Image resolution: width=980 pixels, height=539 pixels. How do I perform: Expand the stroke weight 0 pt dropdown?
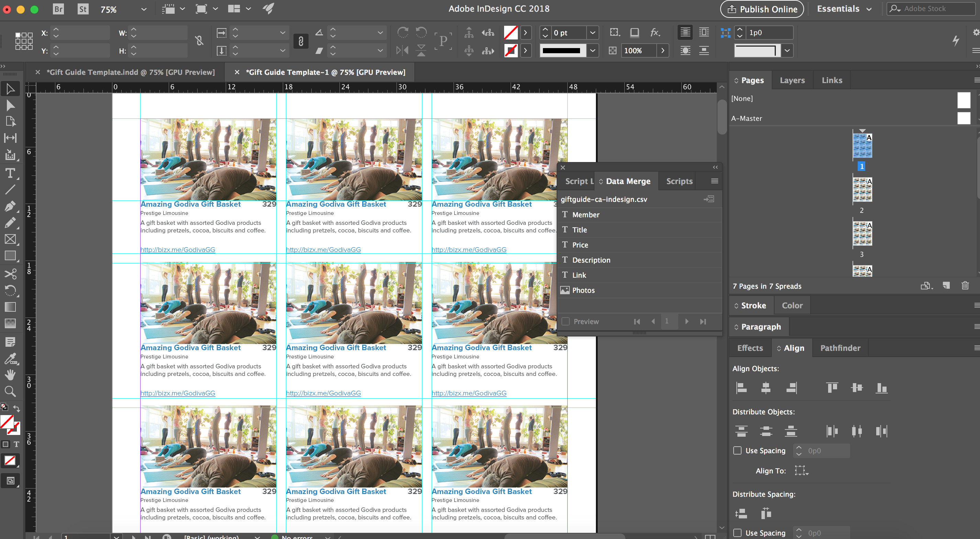coord(592,33)
